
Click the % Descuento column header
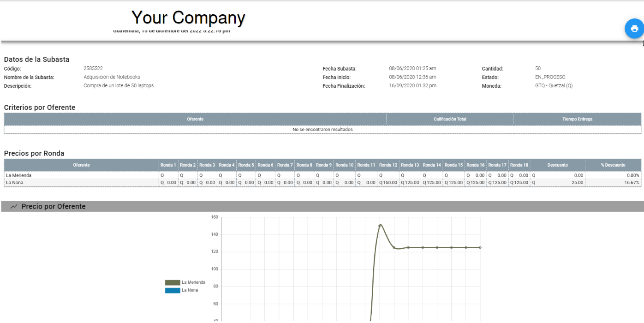pyautogui.click(x=613, y=165)
